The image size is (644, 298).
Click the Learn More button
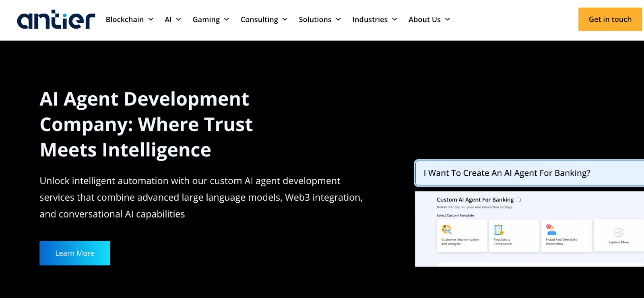pos(75,253)
